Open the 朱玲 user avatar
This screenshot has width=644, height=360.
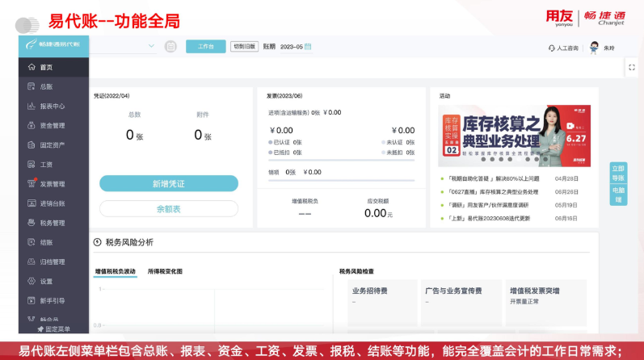point(594,48)
